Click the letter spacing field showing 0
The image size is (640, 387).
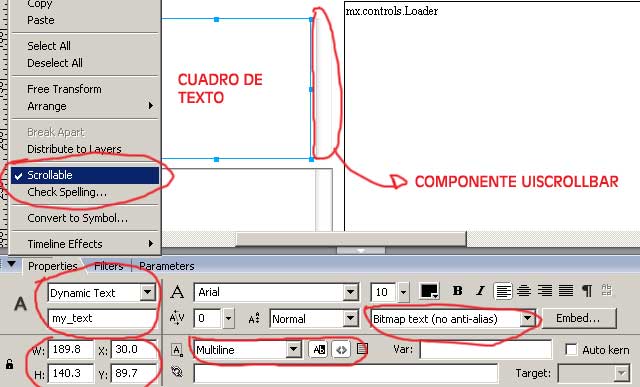click(208, 318)
